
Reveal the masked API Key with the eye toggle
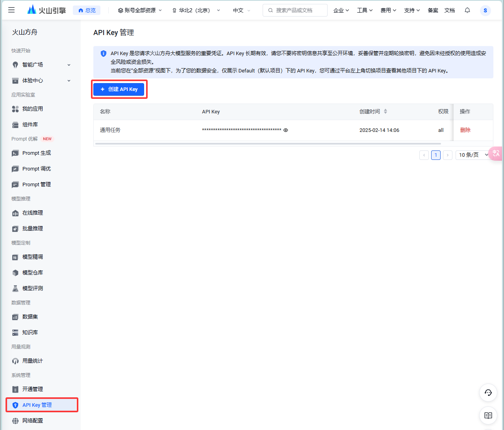tap(286, 130)
